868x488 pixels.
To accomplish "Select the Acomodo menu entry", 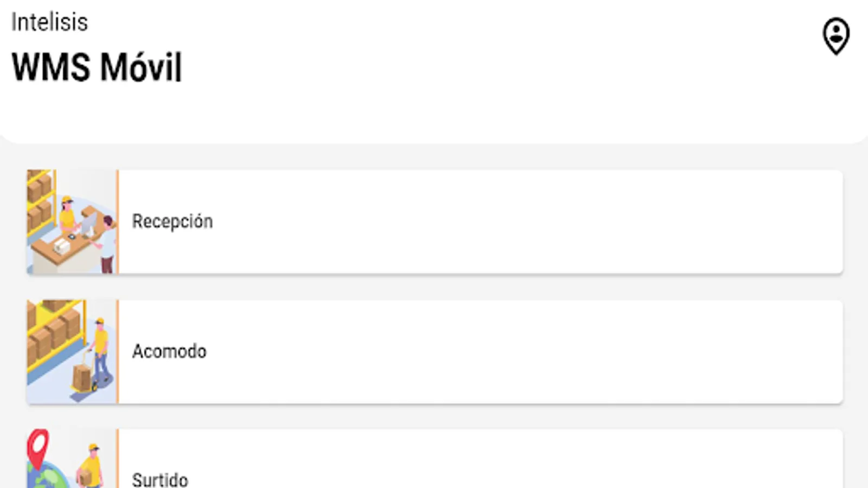I will 169,351.
